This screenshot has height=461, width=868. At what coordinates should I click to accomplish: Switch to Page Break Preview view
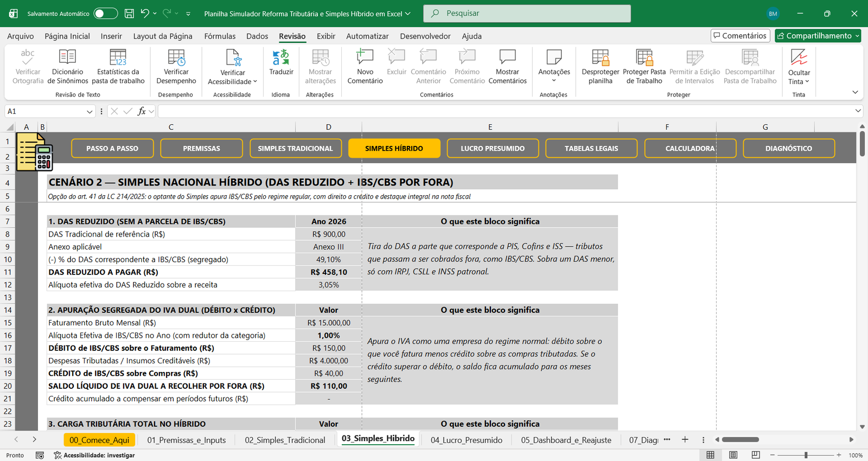[756, 455]
